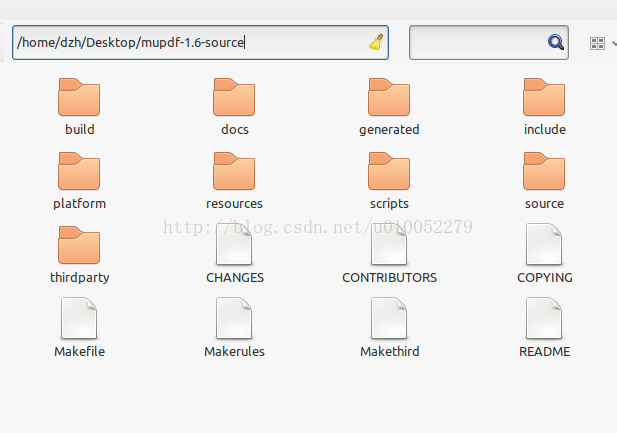
Task: Click the 'CHANGES' file name label
Action: 235,278
